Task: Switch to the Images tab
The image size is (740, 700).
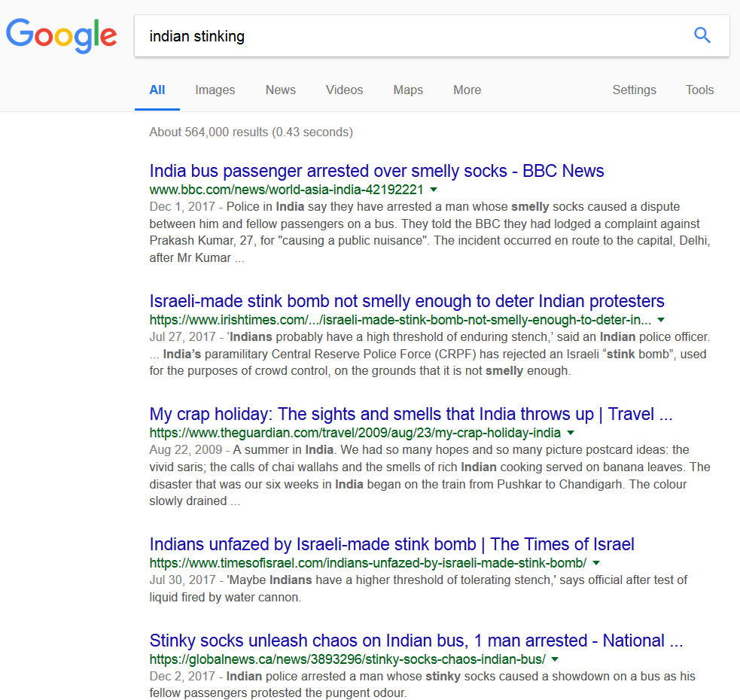Action: 215,90
